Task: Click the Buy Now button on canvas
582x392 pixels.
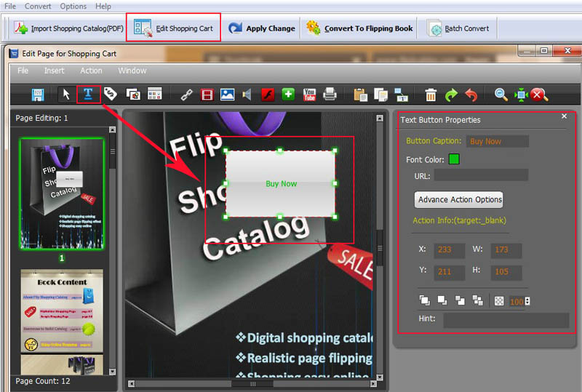Action: click(281, 184)
